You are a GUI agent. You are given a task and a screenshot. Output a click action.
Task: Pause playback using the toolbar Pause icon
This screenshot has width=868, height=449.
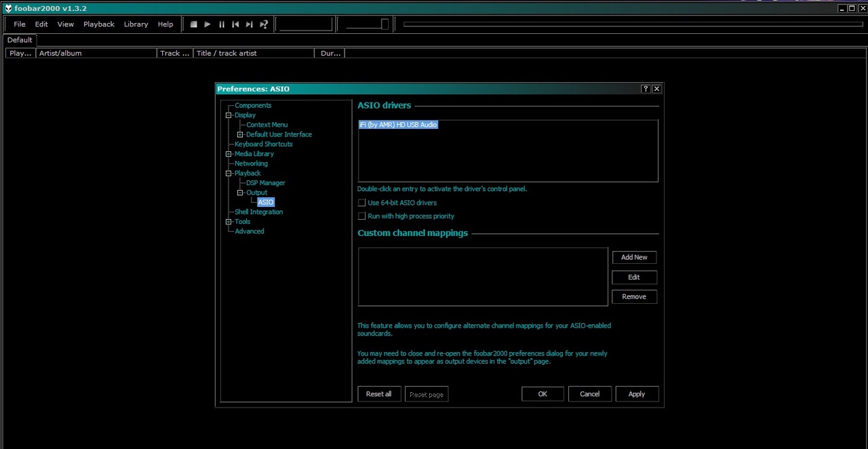click(222, 24)
